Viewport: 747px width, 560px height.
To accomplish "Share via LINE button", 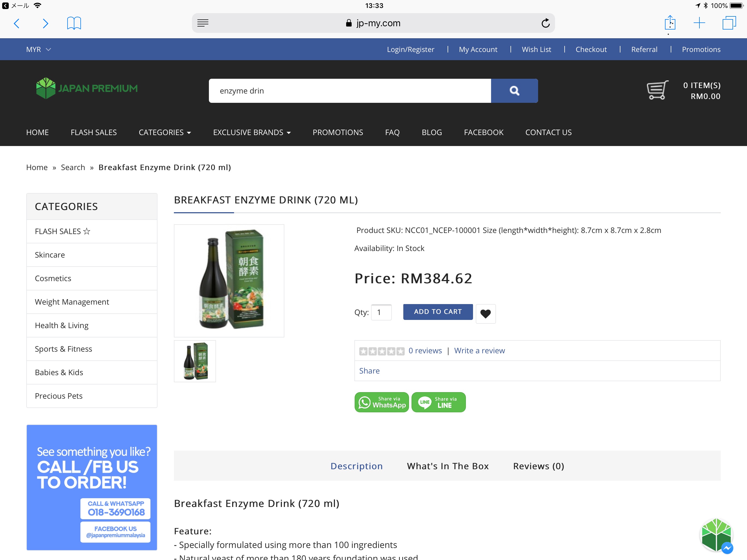I will 438,402.
